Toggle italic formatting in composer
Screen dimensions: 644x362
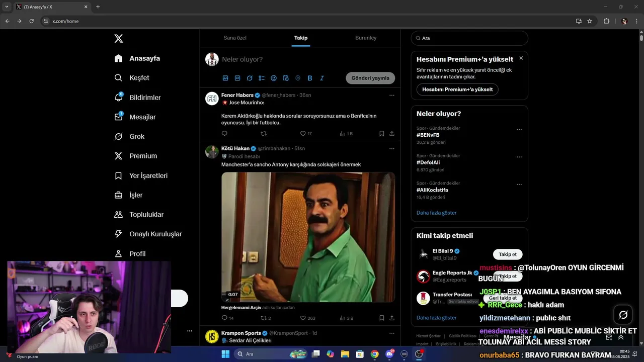point(322,78)
